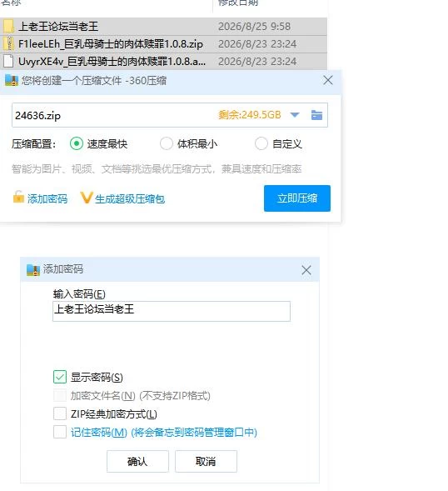Click the folder icon of 上老王论坛当老王
The image size is (448, 491).
click(x=8, y=27)
